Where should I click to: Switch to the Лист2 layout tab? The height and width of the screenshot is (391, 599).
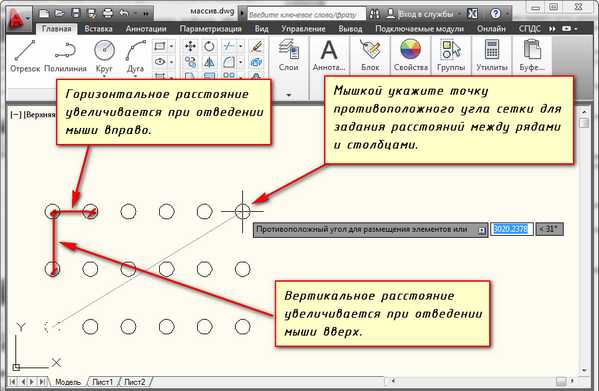[x=134, y=382]
